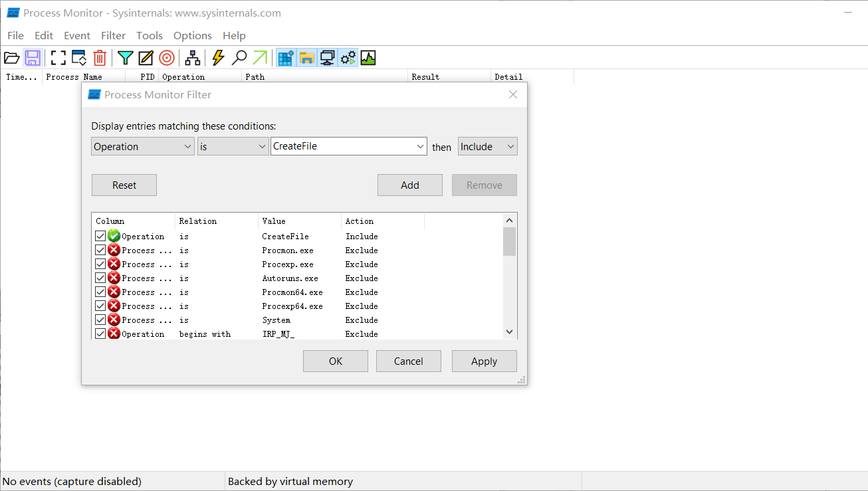Open the File menu
The width and height of the screenshot is (868, 491).
click(15, 35)
